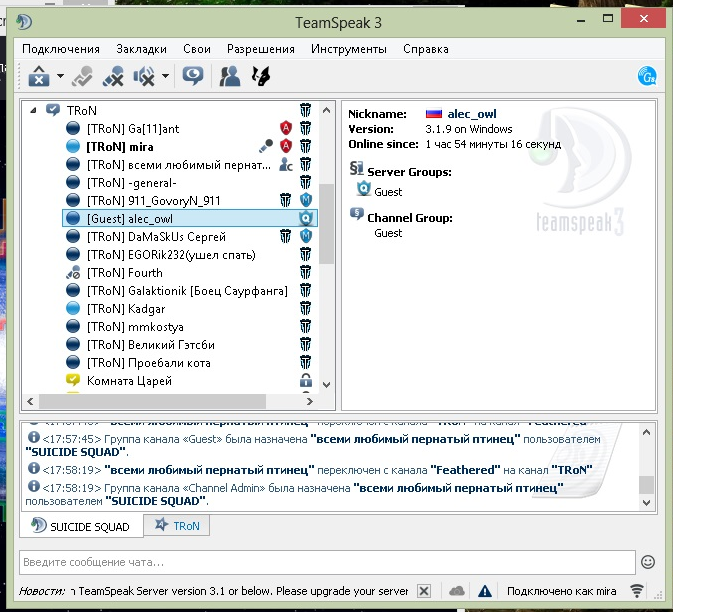Viewport: 703px width, 612px height.
Task: Click the chat log scroll up arrow
Action: click(x=647, y=433)
